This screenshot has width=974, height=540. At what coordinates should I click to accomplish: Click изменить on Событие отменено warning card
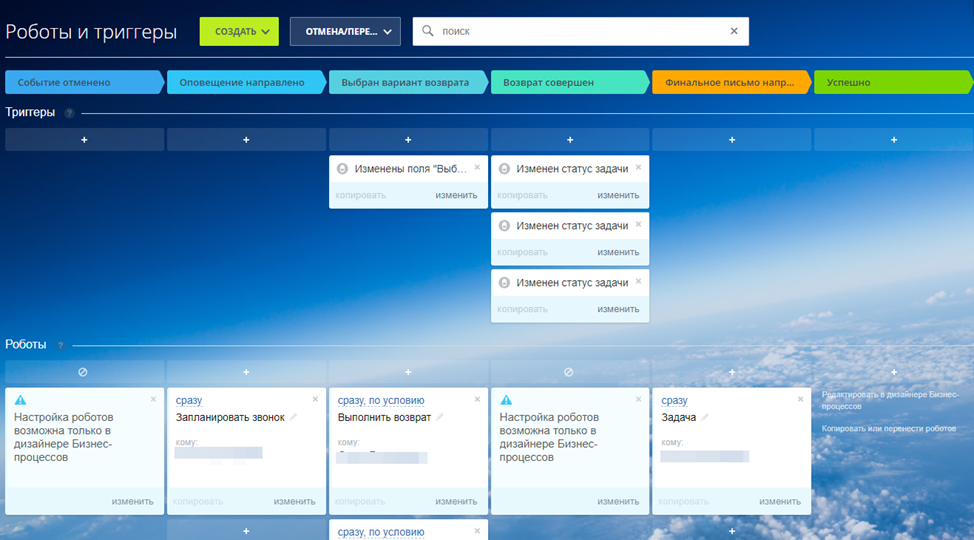point(132,501)
